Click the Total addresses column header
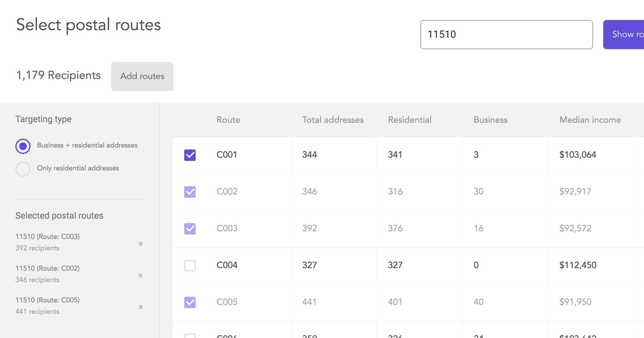This screenshot has width=644, height=338. [333, 120]
